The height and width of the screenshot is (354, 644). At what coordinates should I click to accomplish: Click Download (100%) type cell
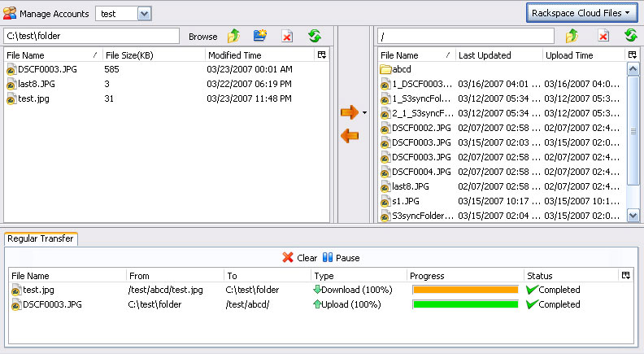point(353,290)
